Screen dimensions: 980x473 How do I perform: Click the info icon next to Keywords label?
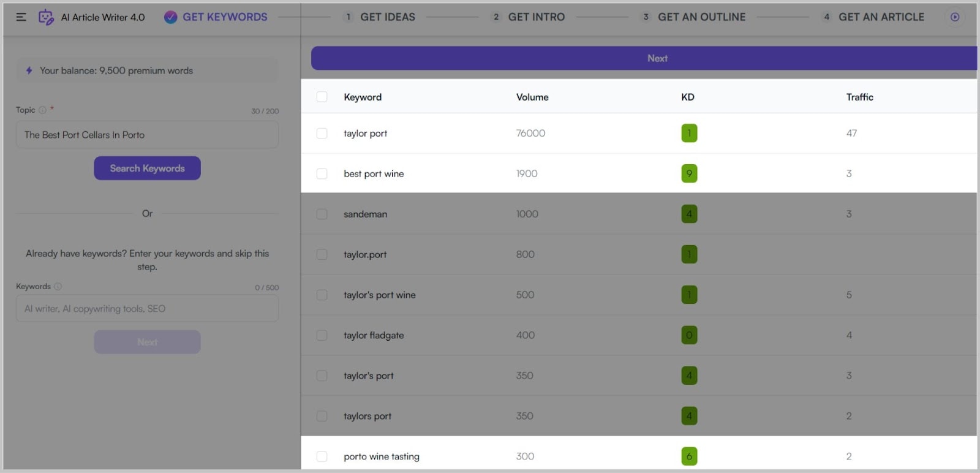coord(58,286)
